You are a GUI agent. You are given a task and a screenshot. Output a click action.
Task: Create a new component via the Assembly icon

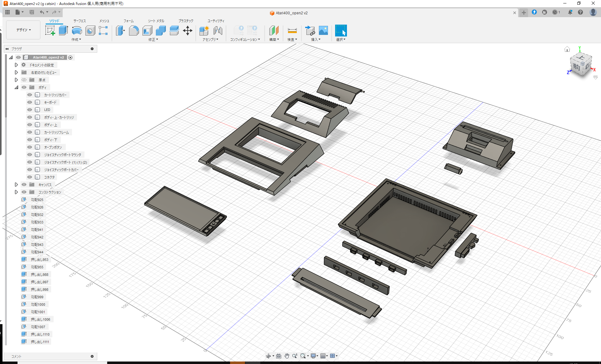[204, 31]
